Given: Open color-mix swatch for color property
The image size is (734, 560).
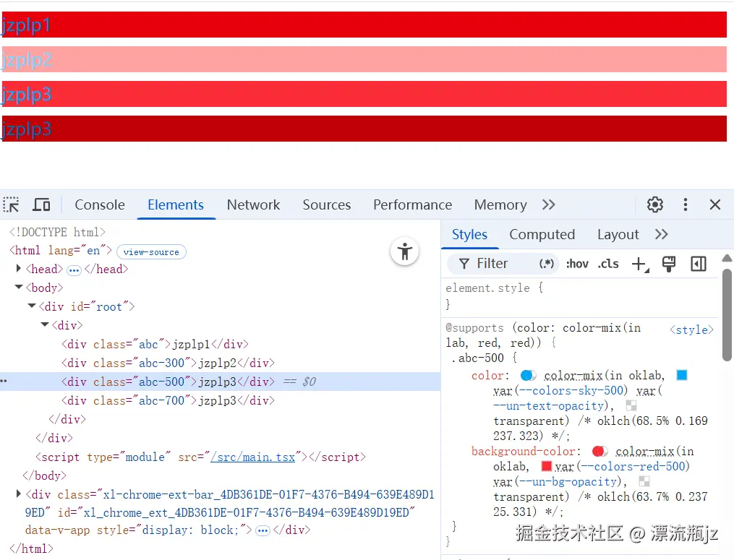Looking at the screenshot, I should (529, 375).
